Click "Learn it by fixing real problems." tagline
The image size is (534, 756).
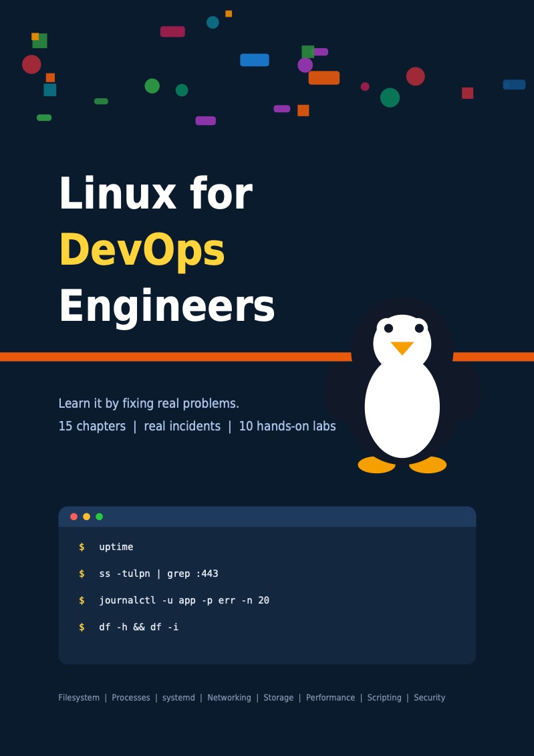coord(149,404)
